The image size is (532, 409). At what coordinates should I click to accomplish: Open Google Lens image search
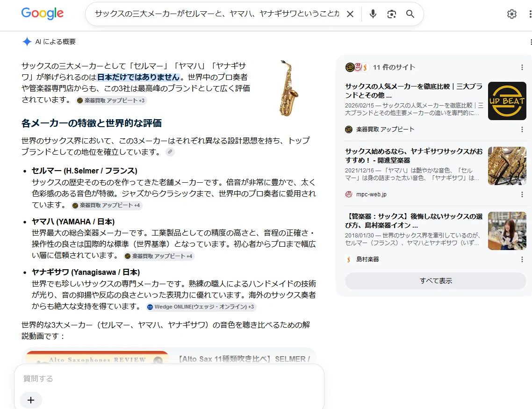(x=392, y=14)
